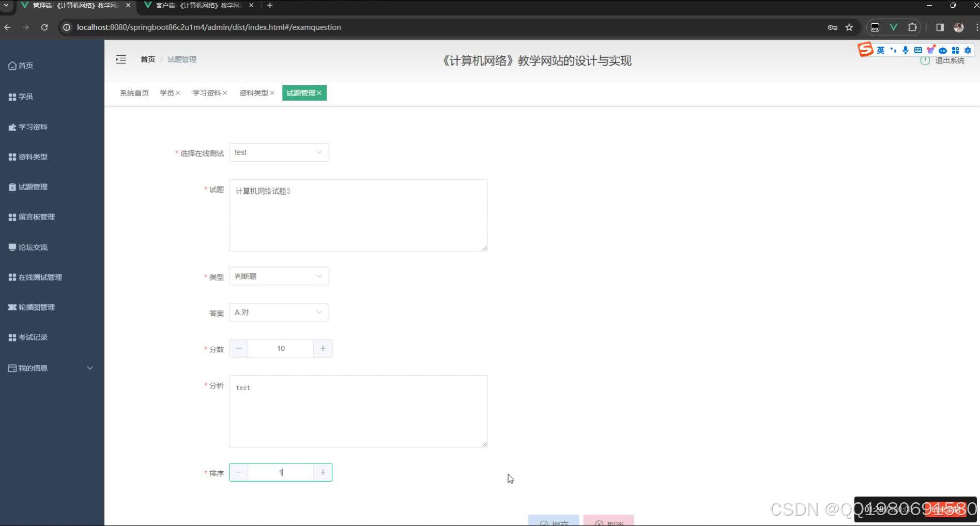Open 资料类型 sidebar item
980x526 pixels.
(52, 157)
